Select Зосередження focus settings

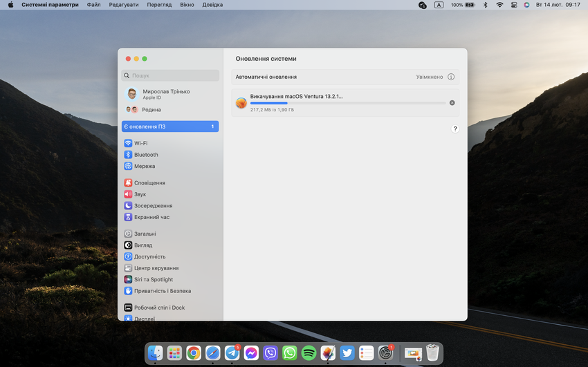click(x=153, y=206)
